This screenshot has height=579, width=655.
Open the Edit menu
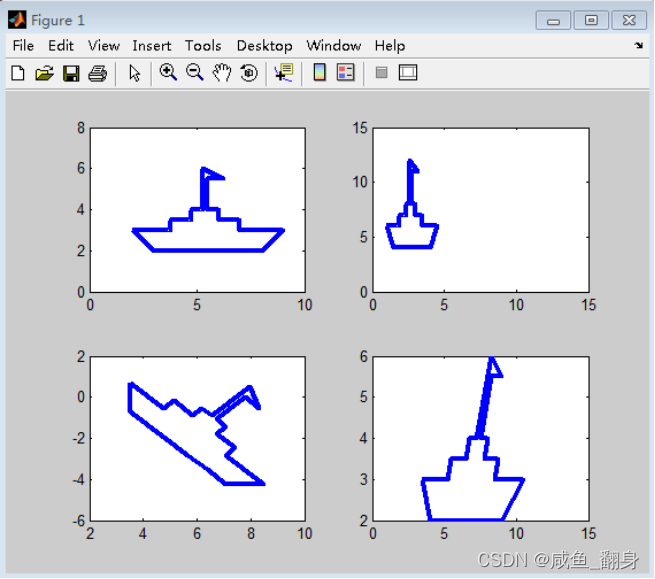(61, 45)
